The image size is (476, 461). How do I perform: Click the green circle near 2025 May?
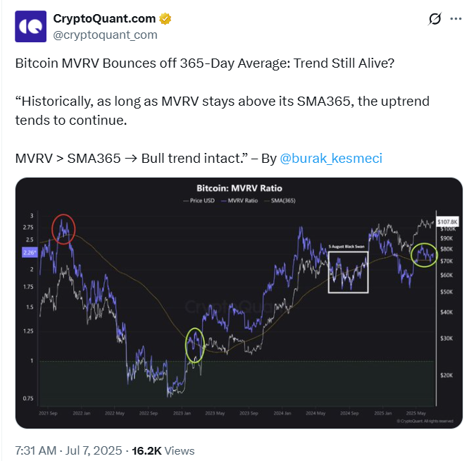424,255
